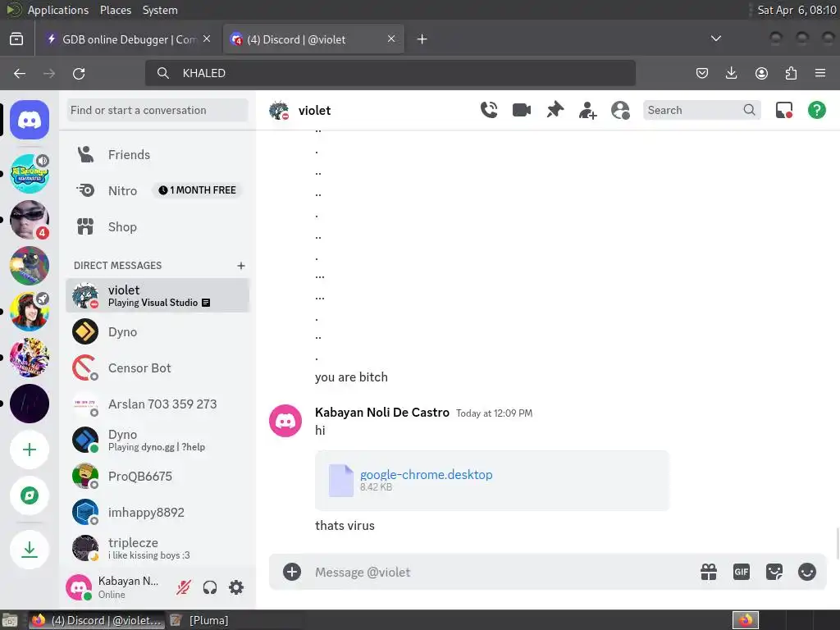
Task: Add friends to DM icon
Action: (587, 111)
